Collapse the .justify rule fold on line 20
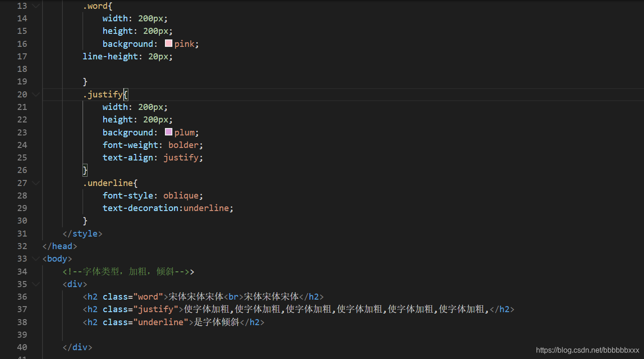This screenshot has height=359, width=644. click(x=36, y=95)
